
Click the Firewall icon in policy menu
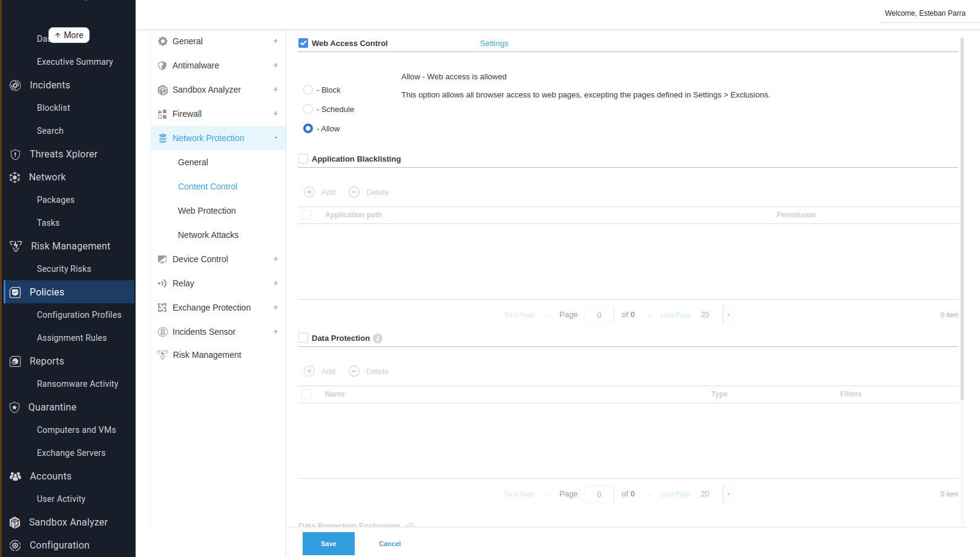[x=162, y=114]
